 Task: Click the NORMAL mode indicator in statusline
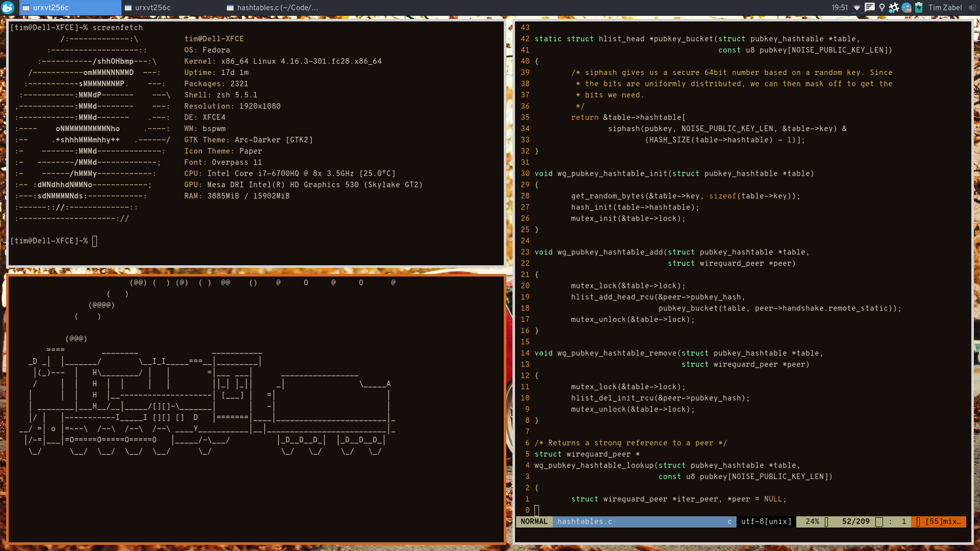coord(534,521)
